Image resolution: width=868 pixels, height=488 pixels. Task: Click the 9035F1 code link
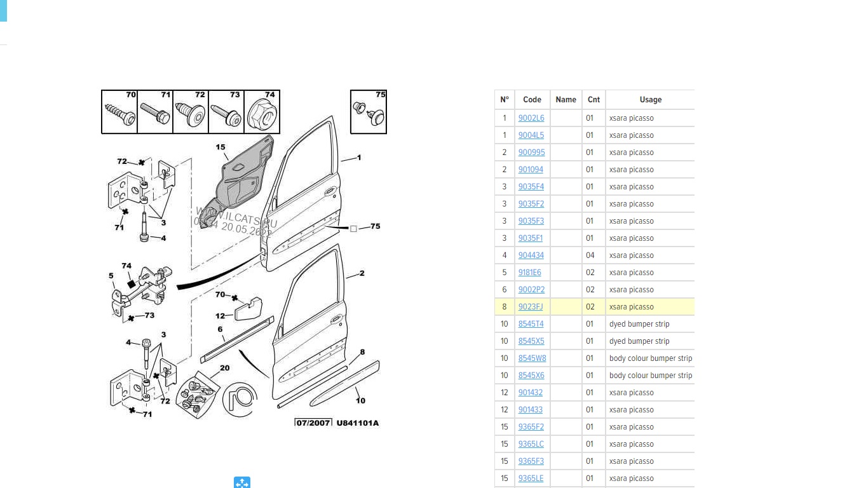531,238
